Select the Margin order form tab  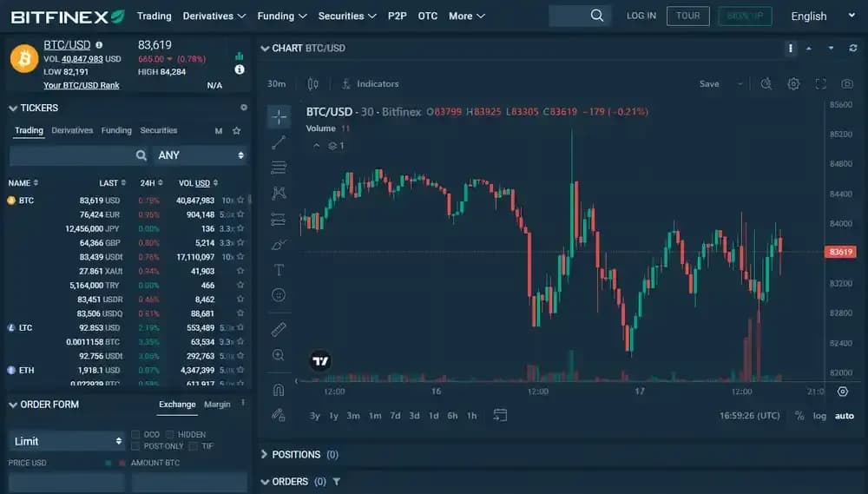[x=217, y=405]
